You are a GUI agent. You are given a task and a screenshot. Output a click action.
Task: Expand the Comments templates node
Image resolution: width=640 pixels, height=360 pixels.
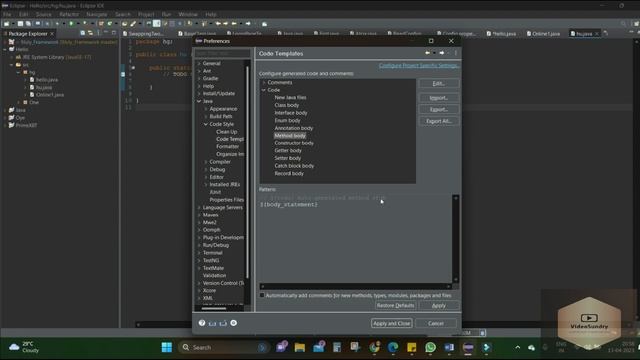tap(264, 82)
